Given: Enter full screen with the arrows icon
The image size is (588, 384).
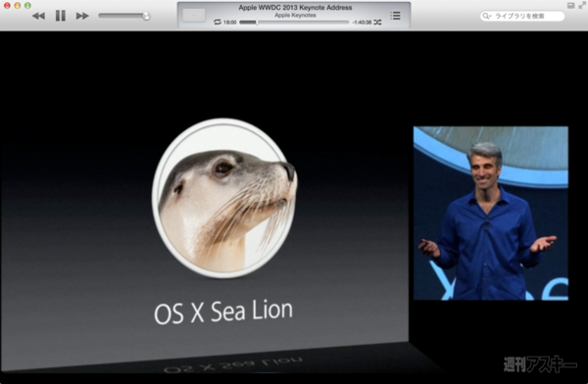Looking at the screenshot, I should pos(581,5).
